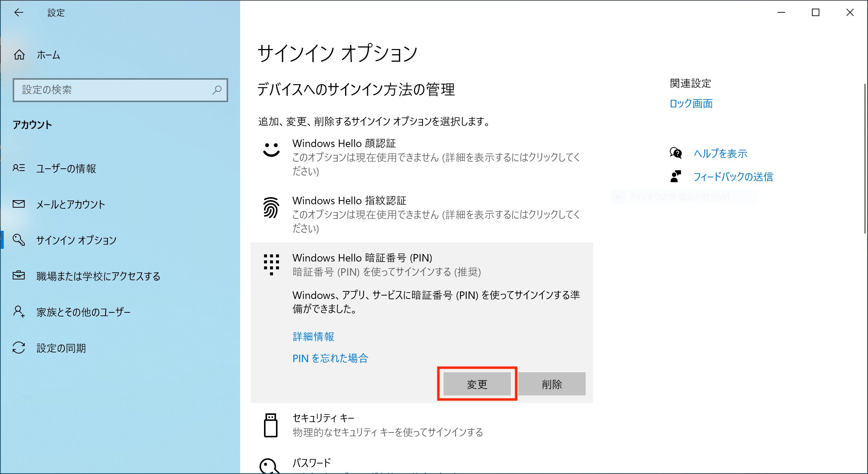Expand the Windows Hello 指紋認証 option
Screen dimensions: 868x474
tap(421, 214)
